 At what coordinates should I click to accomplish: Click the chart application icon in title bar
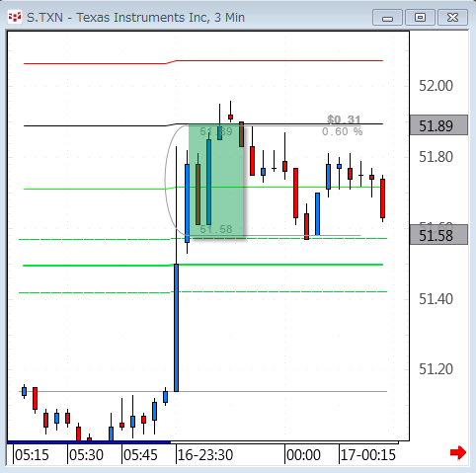[15, 17]
